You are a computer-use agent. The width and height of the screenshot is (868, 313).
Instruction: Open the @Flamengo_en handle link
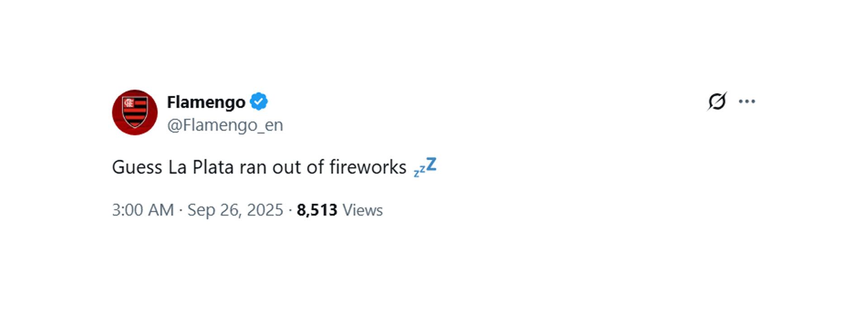point(225,125)
